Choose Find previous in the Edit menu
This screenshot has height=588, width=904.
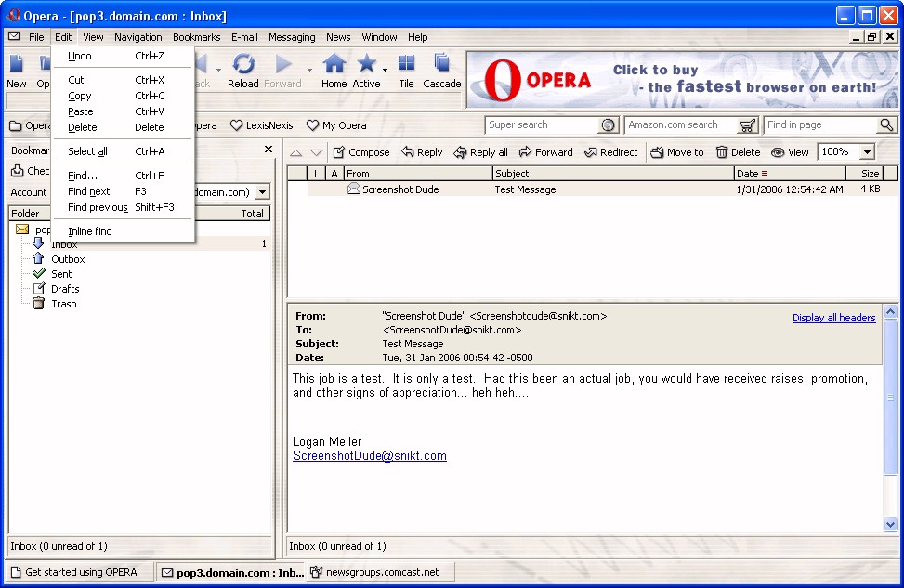tap(123, 207)
